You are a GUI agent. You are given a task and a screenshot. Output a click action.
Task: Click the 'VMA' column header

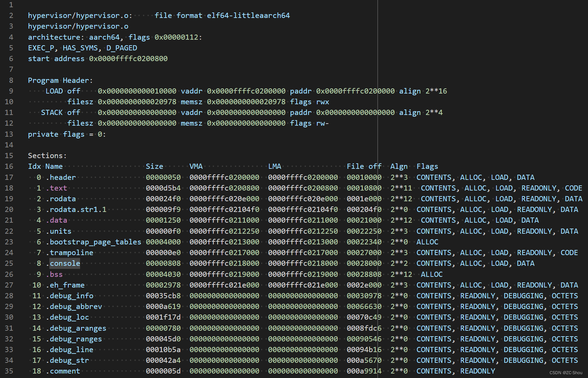pos(196,166)
